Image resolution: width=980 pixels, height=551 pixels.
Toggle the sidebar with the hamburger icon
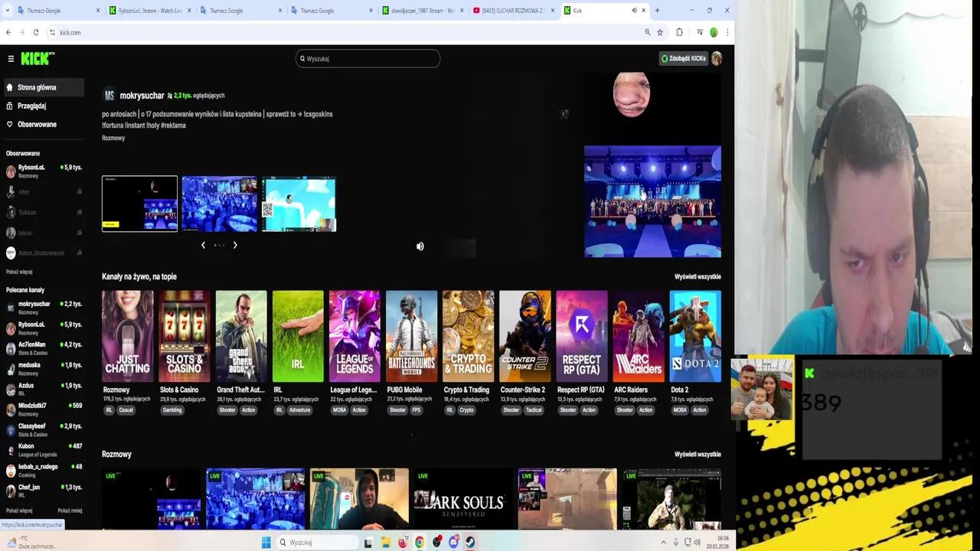[11, 58]
